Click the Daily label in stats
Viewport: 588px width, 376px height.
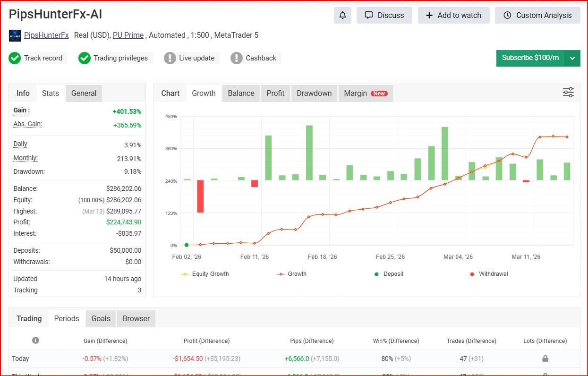coord(20,144)
